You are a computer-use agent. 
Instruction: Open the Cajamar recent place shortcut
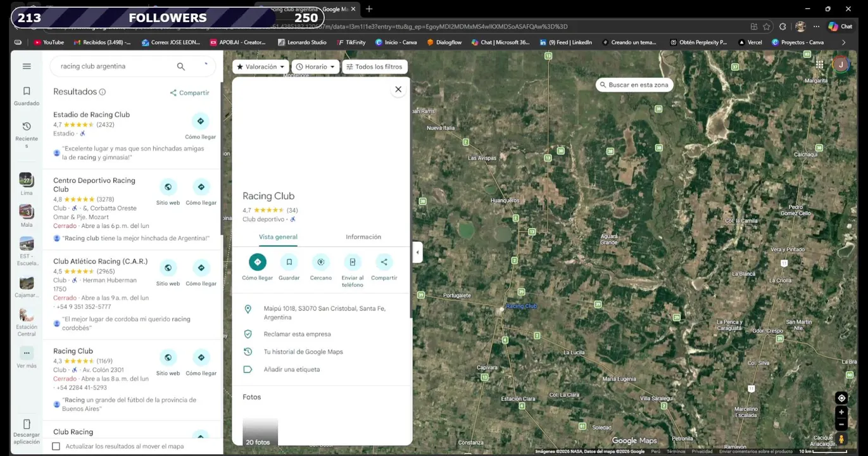coord(27,287)
